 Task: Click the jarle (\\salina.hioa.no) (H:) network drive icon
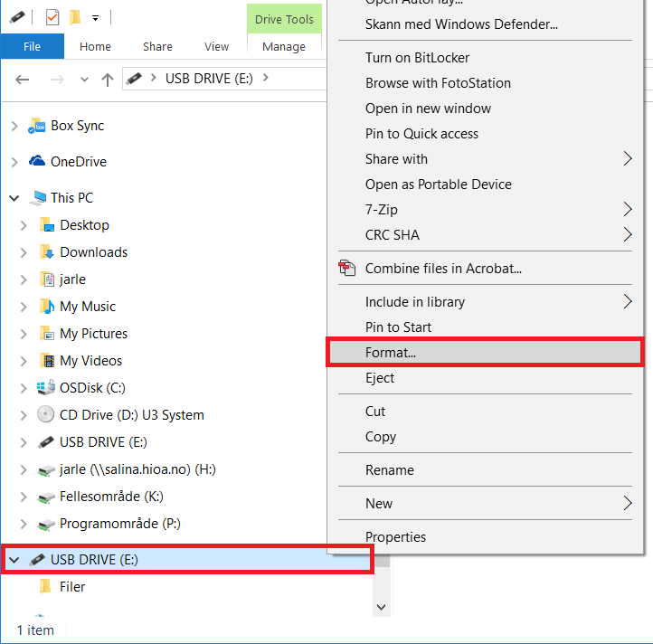46,470
